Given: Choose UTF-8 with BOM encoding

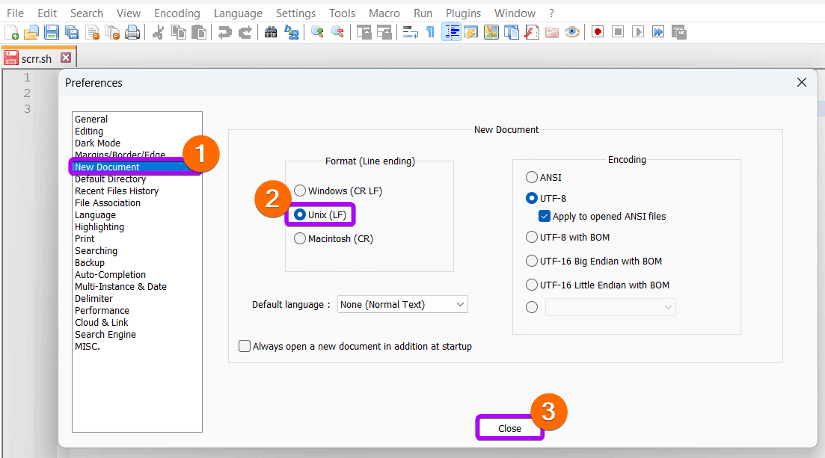Looking at the screenshot, I should click(x=568, y=237).
